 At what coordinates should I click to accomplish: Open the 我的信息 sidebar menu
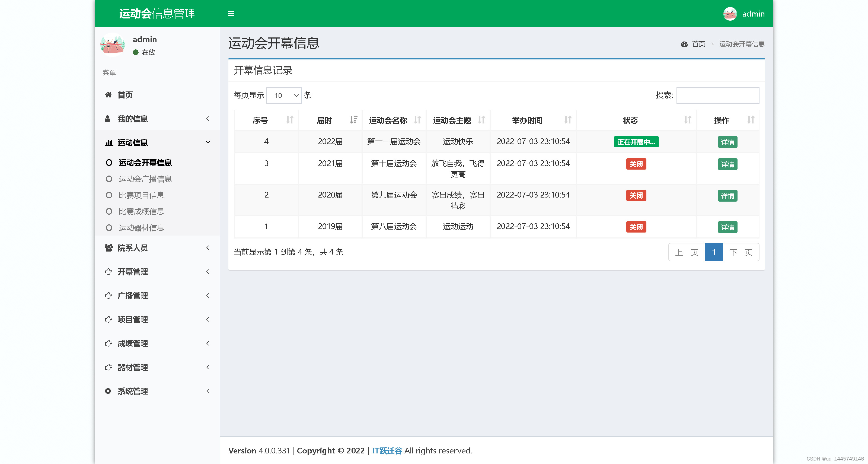click(157, 119)
